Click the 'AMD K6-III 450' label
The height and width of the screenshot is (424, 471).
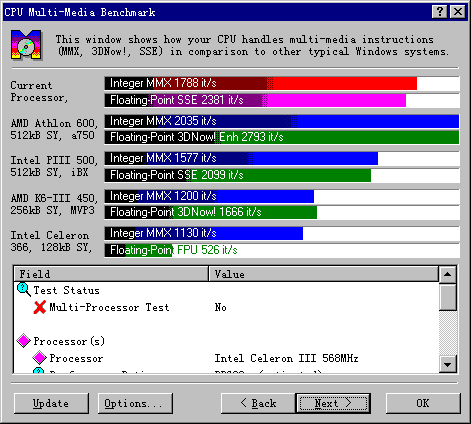[x=54, y=204]
